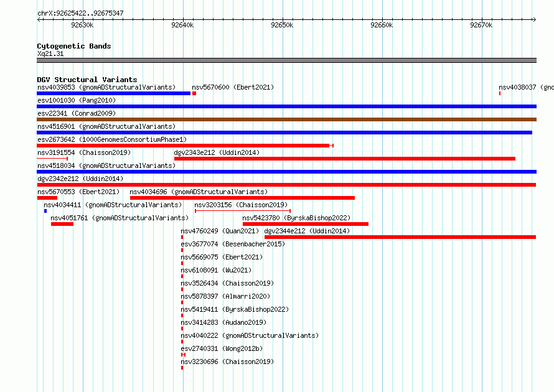Open the nsv4034411 gnomAD variant label
The image size is (554, 392).
coord(113,205)
